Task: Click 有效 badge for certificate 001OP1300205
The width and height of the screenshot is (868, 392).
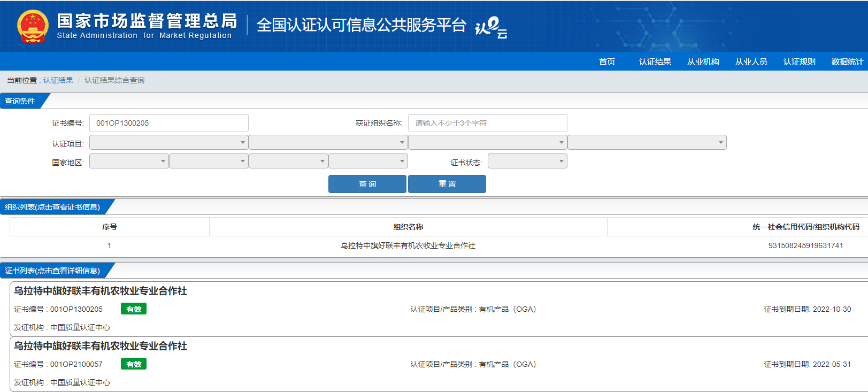Action: click(x=134, y=309)
